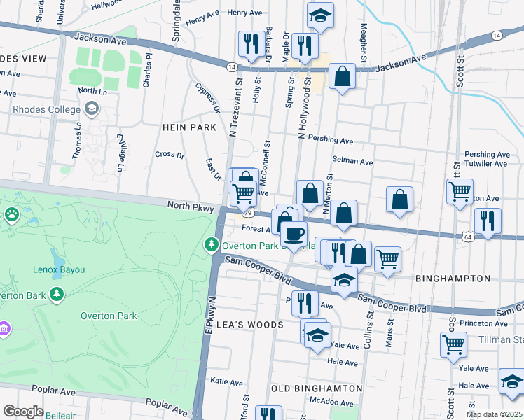The width and height of the screenshot is (524, 420).
Task: Click the North Pkwy street label
Action: 191,206
